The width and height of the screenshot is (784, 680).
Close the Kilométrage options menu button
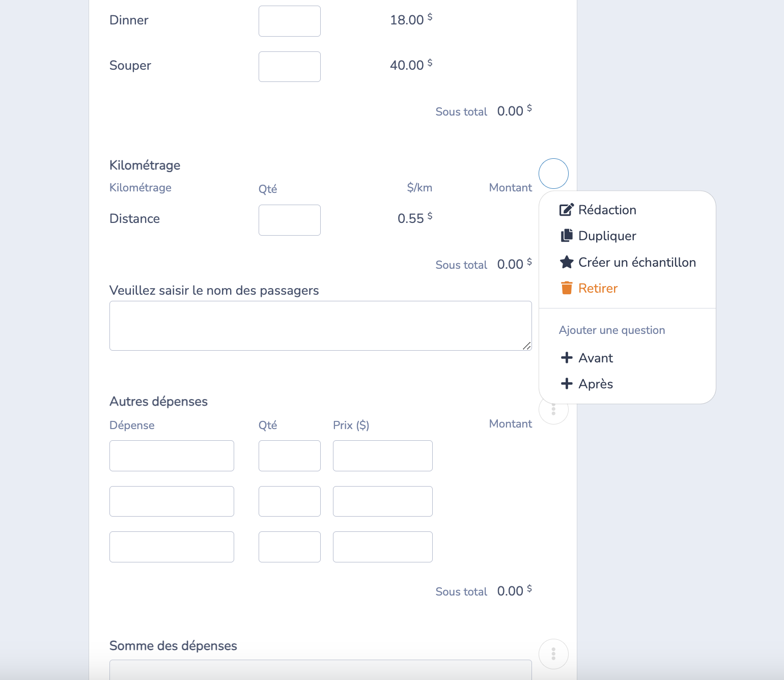click(x=553, y=174)
